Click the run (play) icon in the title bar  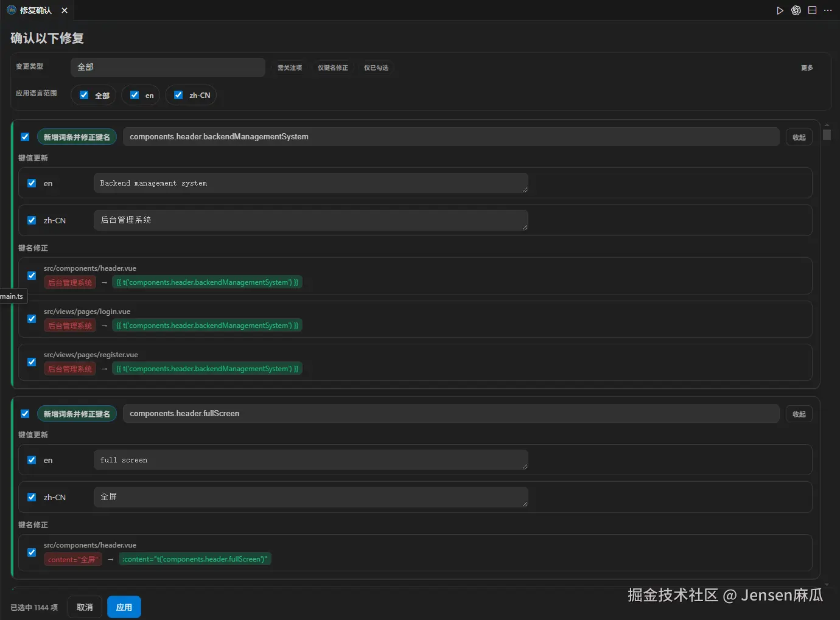point(780,10)
